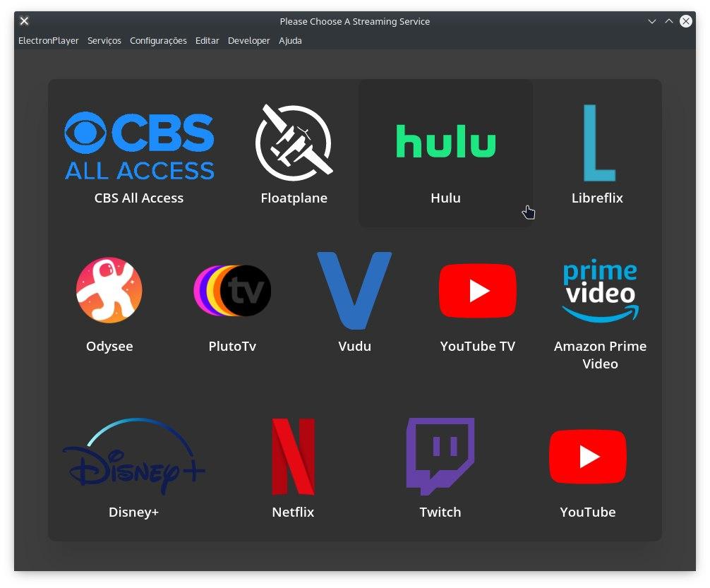The width and height of the screenshot is (710, 588).
Task: Launch Floatplane via its plane logo
Action: point(294,143)
